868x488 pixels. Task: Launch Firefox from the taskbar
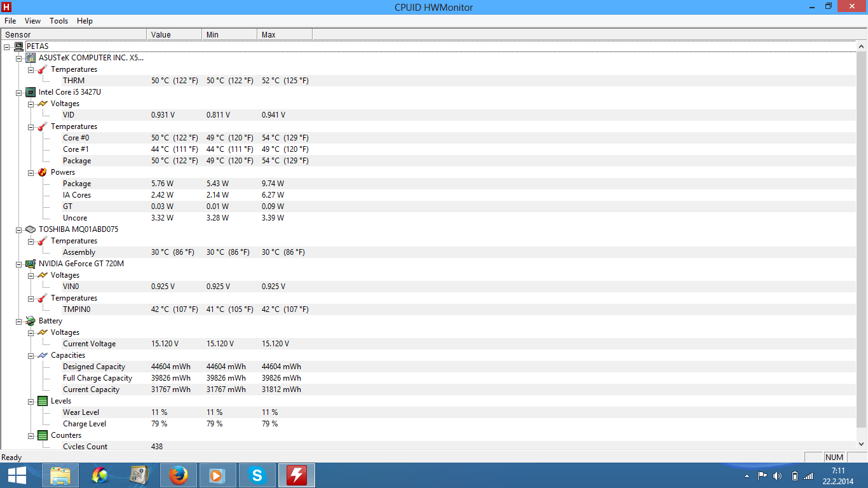pos(179,475)
